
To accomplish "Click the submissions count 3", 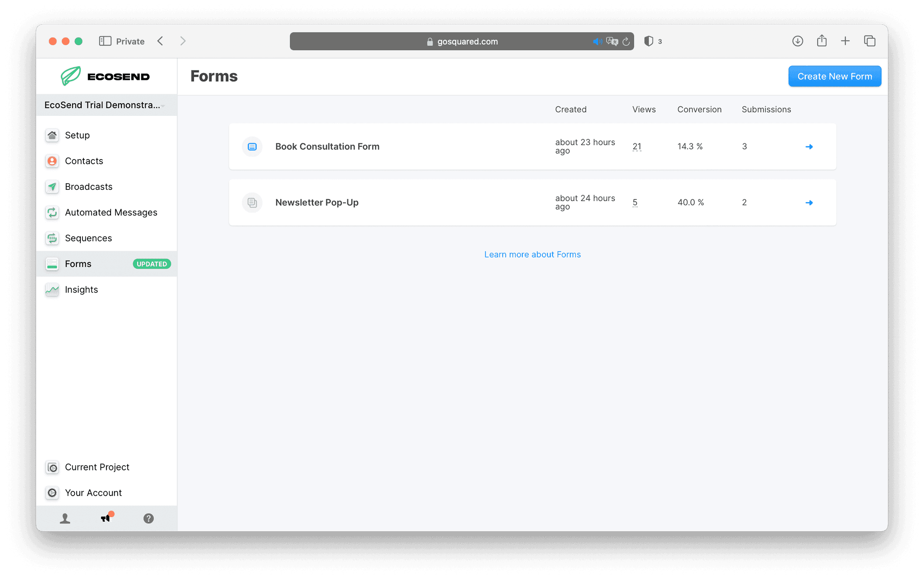I will coord(744,147).
